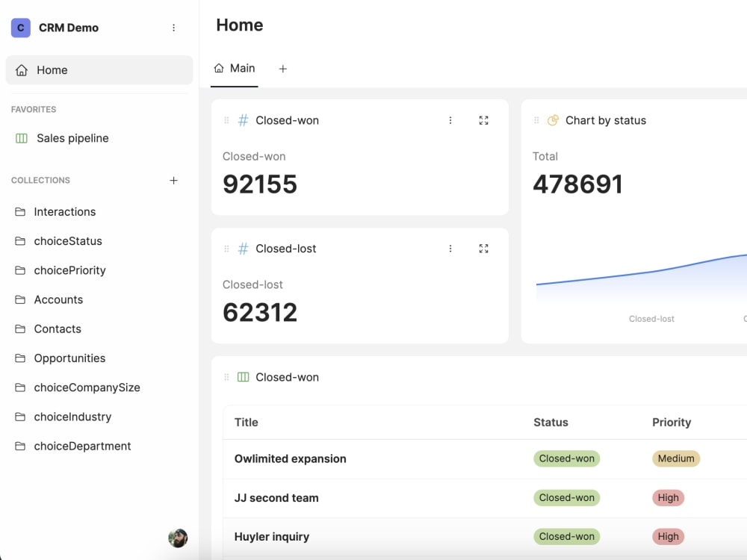Expand the Closed-won widget to fullscreen
This screenshot has width=747, height=560.
(x=483, y=119)
